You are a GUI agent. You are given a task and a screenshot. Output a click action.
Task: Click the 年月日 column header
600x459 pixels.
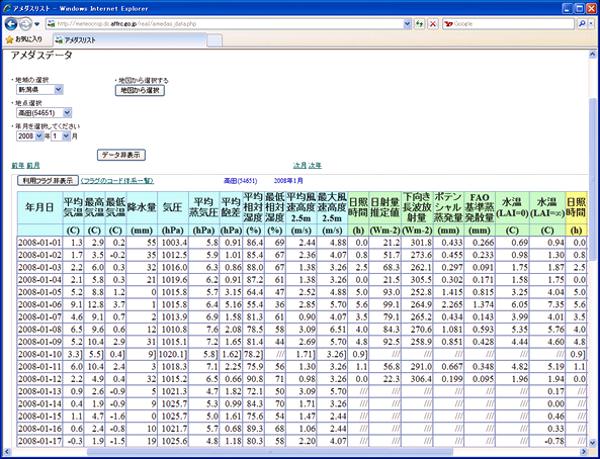[x=40, y=207]
